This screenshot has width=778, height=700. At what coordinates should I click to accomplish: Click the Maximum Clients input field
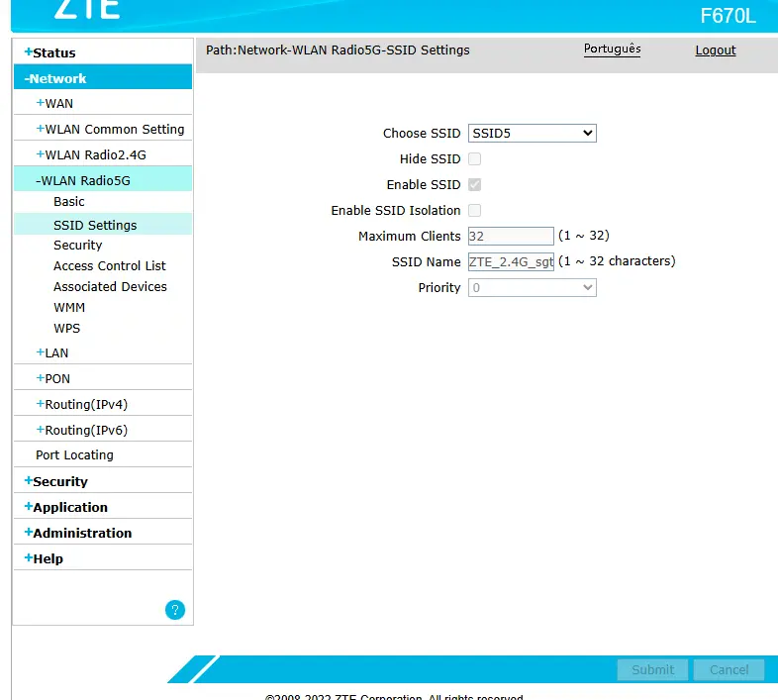[x=511, y=236]
